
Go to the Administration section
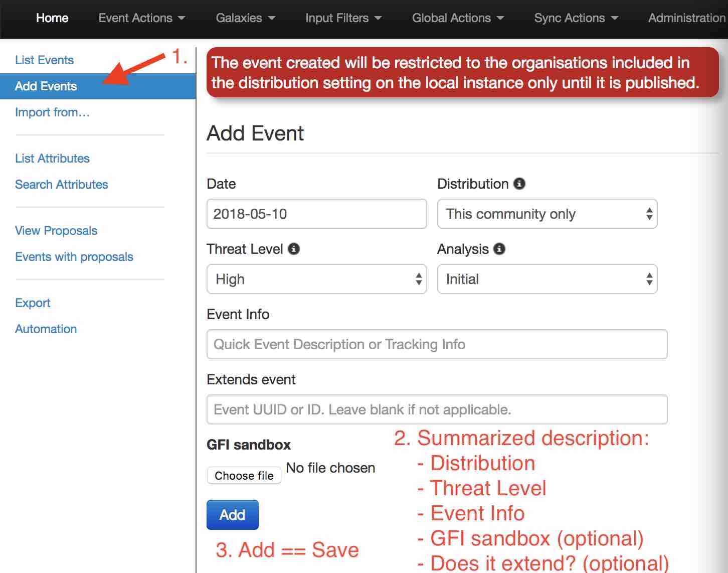686,18
